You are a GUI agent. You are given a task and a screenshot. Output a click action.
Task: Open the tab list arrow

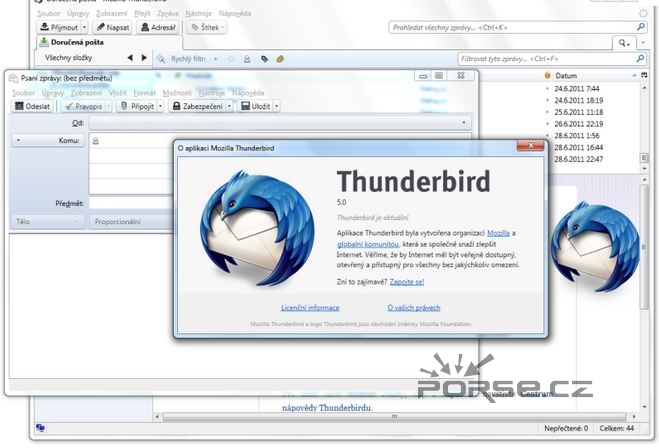coord(643,43)
